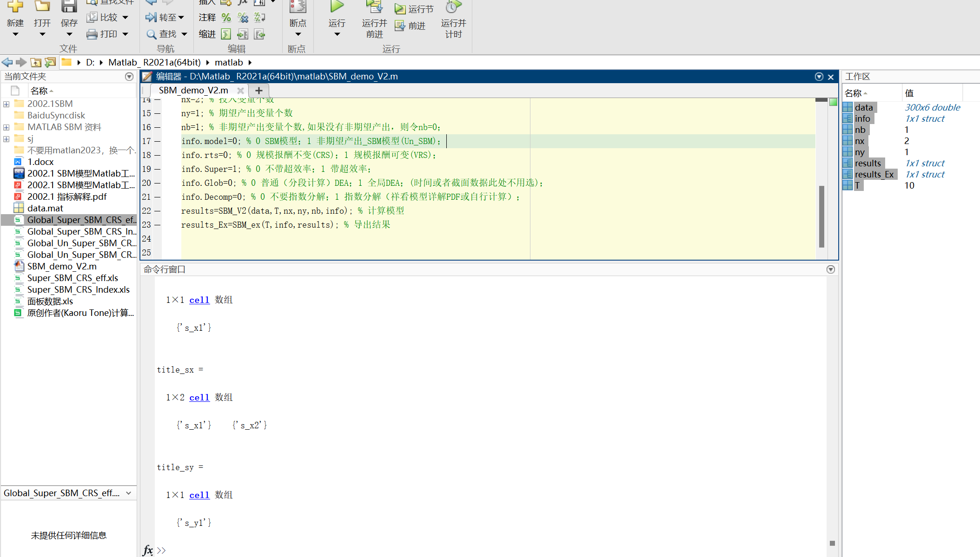Open the 打印 (Print) dropdown arrow
The width and height of the screenshot is (980, 557).
point(125,34)
